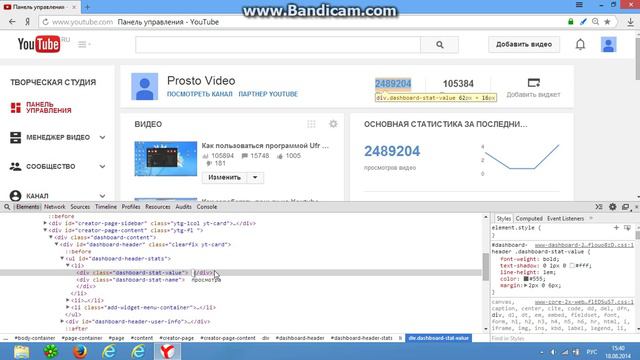Switch to Event Listeners tab

(565, 219)
